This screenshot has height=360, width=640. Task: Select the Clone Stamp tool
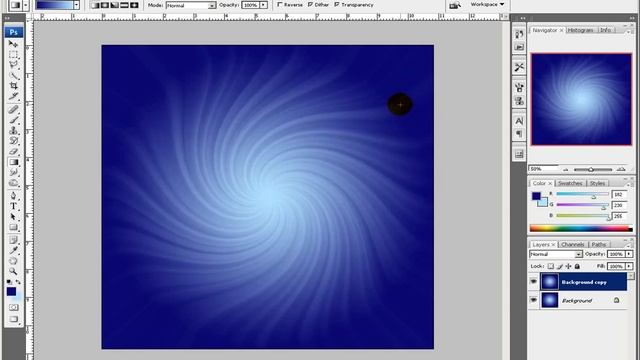click(13, 130)
